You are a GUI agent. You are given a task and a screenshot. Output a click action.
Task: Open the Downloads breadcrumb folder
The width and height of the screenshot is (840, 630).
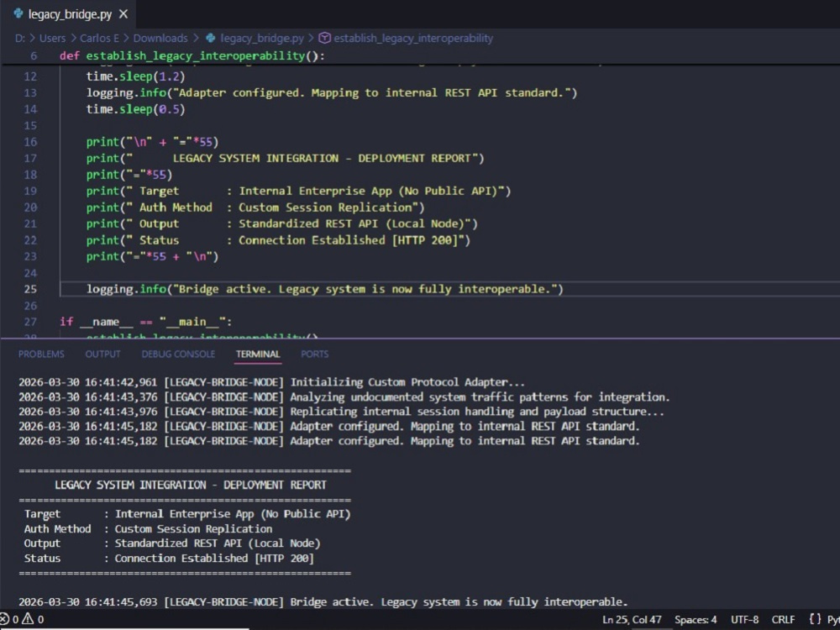tap(160, 38)
